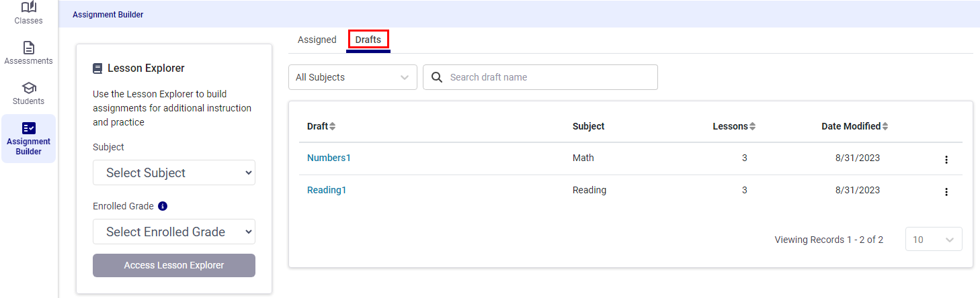Click the Lesson Explorer book icon

97,68
